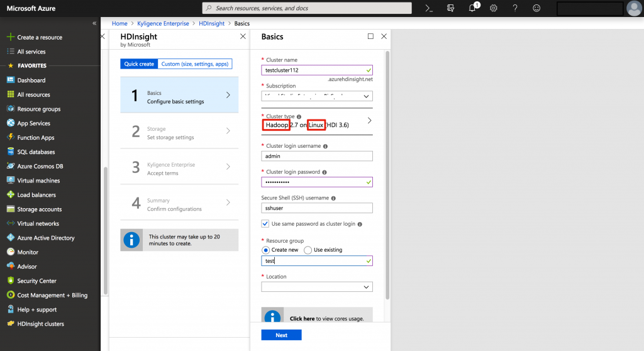Open the notifications bell
644x351 pixels.
(x=473, y=8)
